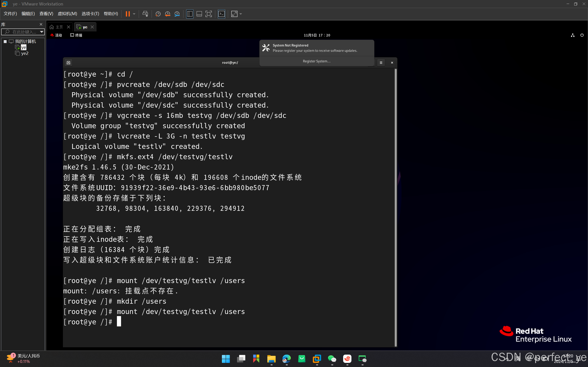This screenshot has height=367, width=588.
Task: Open the stretch guest dropdown arrow
Action: click(x=241, y=14)
